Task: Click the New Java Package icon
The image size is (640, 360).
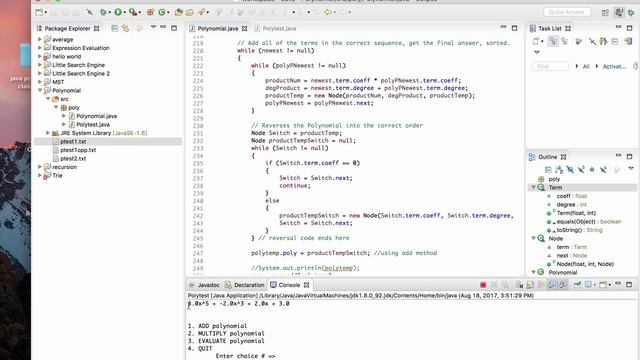Action: [150, 12]
